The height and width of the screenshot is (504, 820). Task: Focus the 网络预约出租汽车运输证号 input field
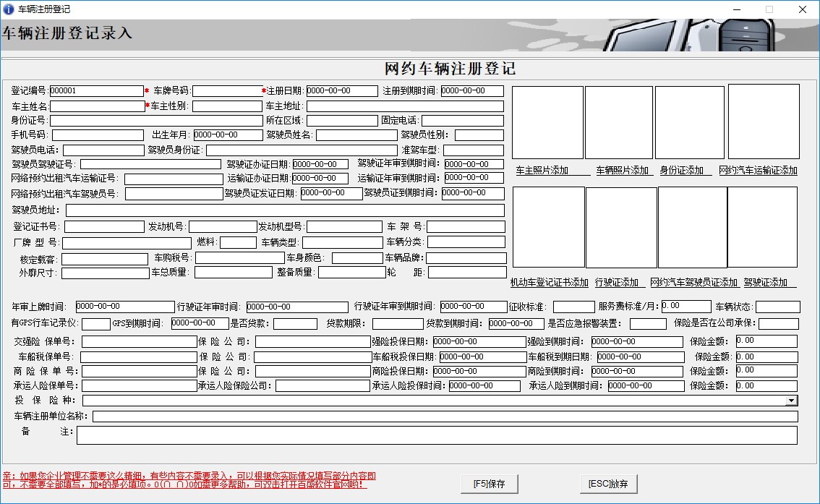point(174,179)
